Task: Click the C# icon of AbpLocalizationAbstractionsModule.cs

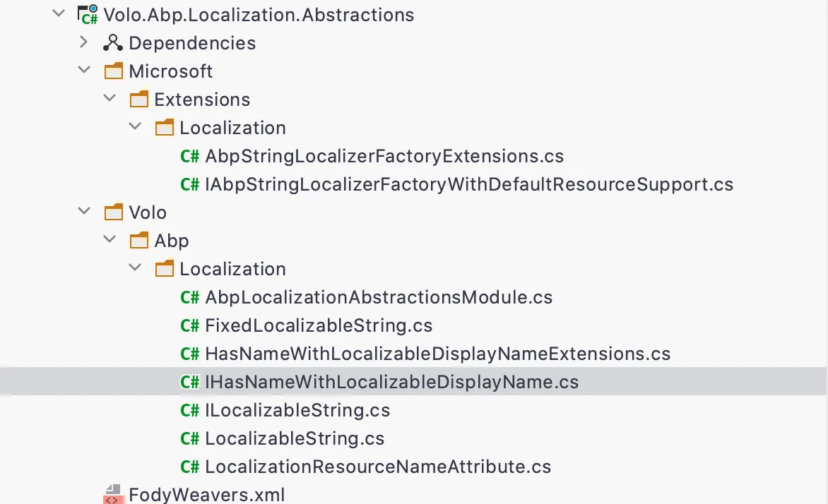Action: (189, 297)
